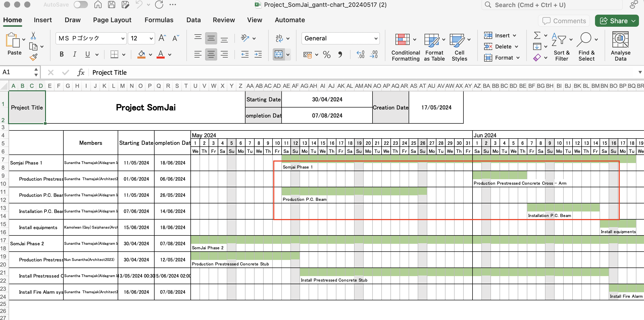Click the Increase Font Size icon
644x320 pixels.
[162, 38]
